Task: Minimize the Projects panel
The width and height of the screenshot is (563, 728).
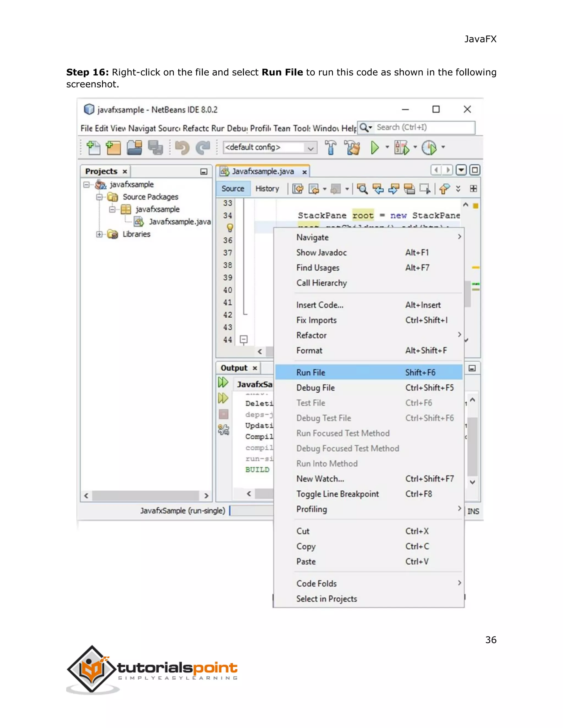Action: click(x=204, y=172)
